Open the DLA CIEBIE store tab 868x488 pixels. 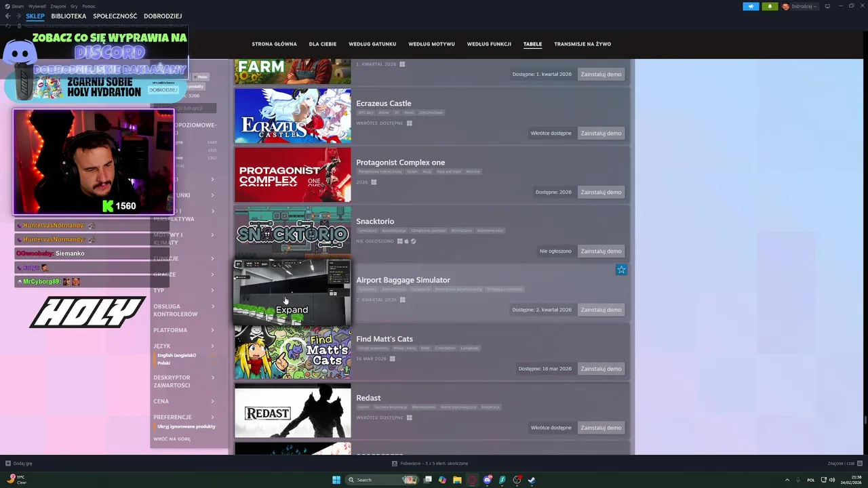[323, 44]
